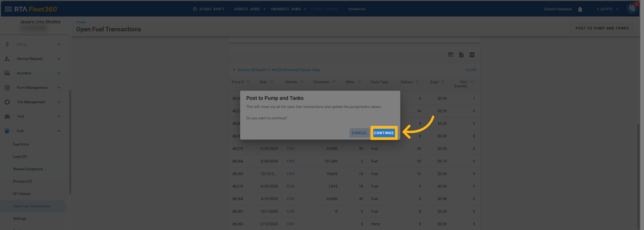Screen dimensions: 644x230
Task: Filter the Vehicle column
Action: coord(302,82)
